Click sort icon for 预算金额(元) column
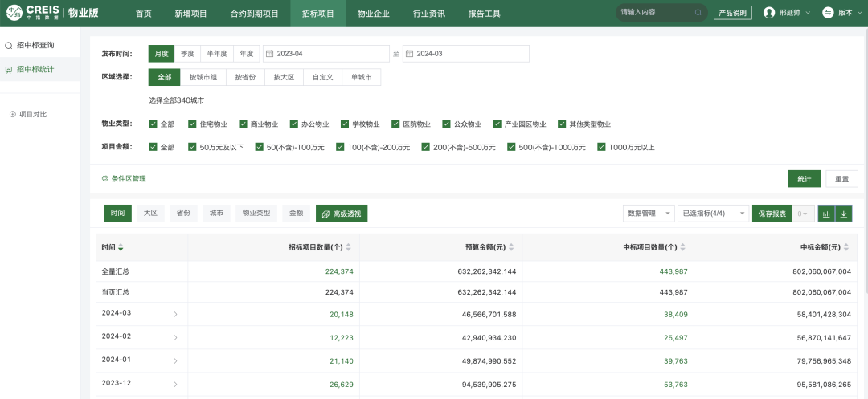 [511, 247]
